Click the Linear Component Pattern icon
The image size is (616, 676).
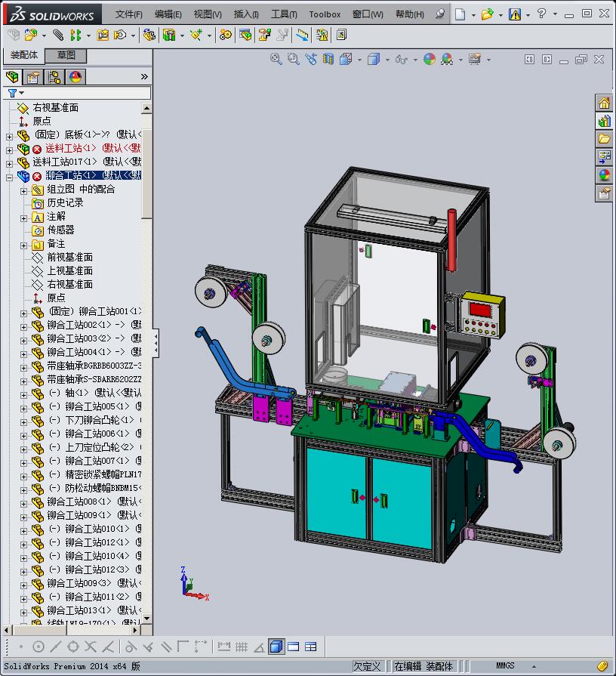click(75, 35)
